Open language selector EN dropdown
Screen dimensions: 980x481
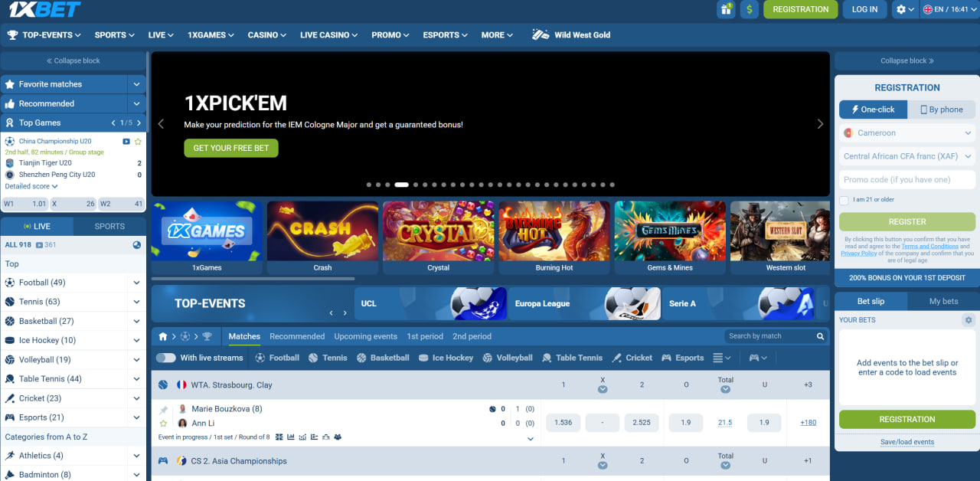pos(949,9)
